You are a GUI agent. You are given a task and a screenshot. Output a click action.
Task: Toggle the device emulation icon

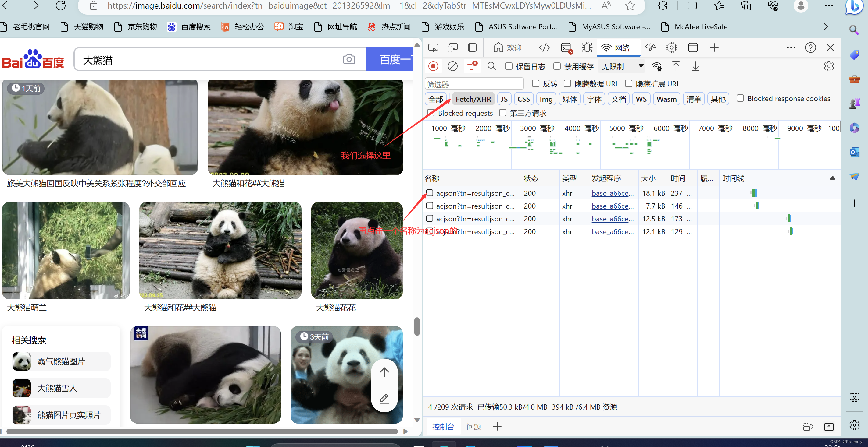452,48
